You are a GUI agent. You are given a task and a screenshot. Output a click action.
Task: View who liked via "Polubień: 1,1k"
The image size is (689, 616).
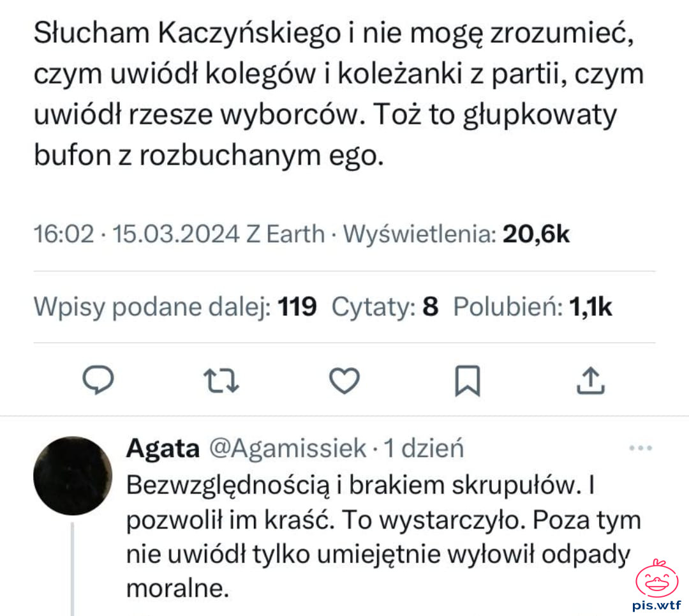click(x=533, y=308)
